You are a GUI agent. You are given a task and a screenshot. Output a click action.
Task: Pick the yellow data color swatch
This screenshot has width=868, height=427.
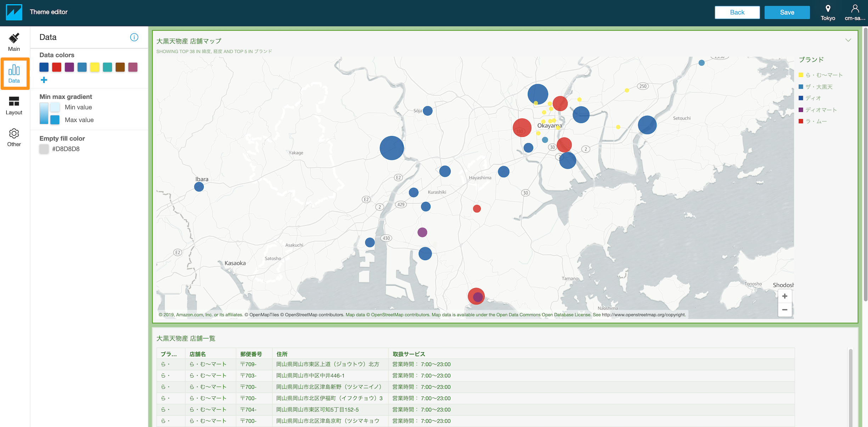(x=95, y=67)
